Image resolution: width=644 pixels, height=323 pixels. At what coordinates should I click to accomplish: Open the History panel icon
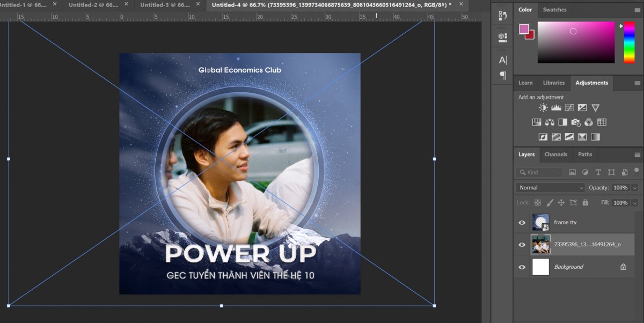(503, 16)
